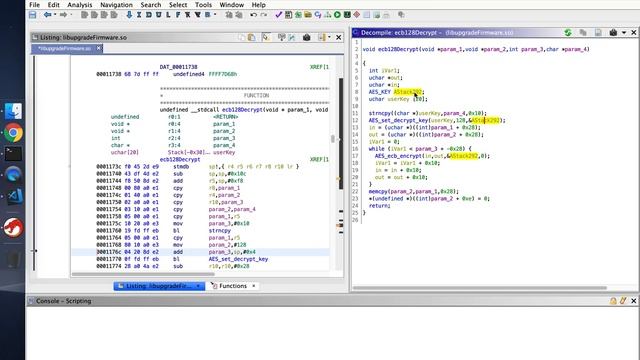Open the Select menu
640x360 pixels.
(x=178, y=5)
